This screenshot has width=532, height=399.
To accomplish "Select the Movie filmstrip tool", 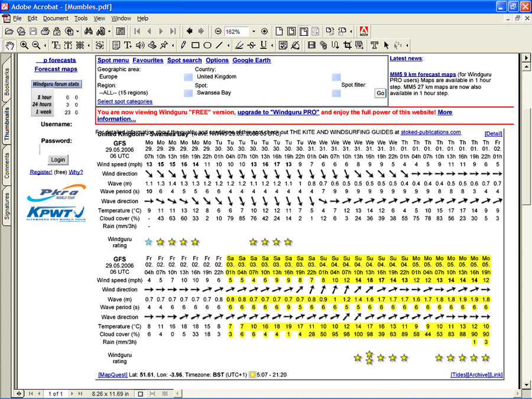I will coord(312,45).
